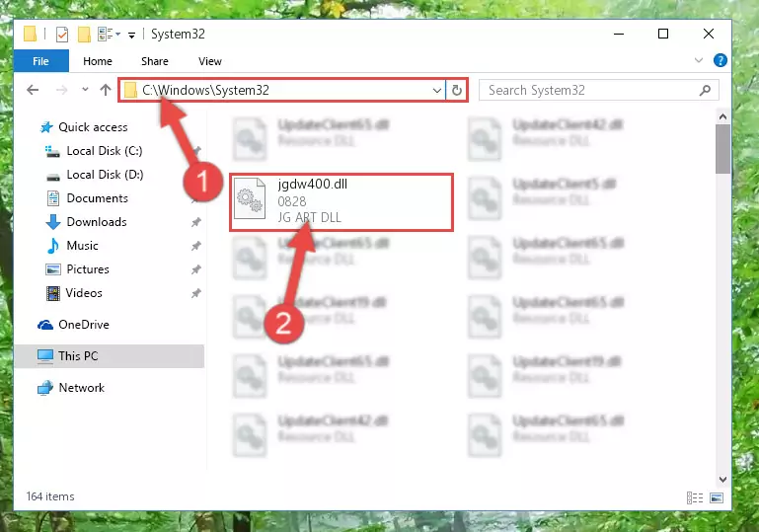Open Documents in the sidebar
Screen dimensions: 759x532
coord(87,198)
